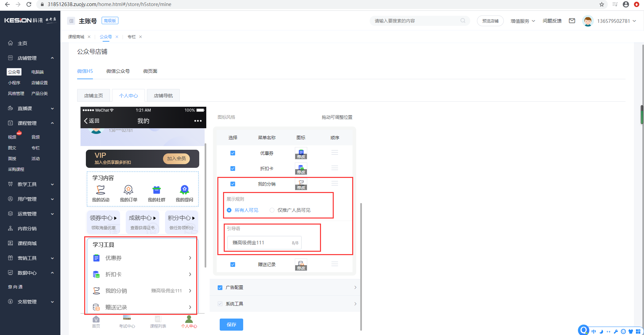Screen dimensions: 644x335
Task: Click the drag handle for 折扣卡 row
Action: 334,168
